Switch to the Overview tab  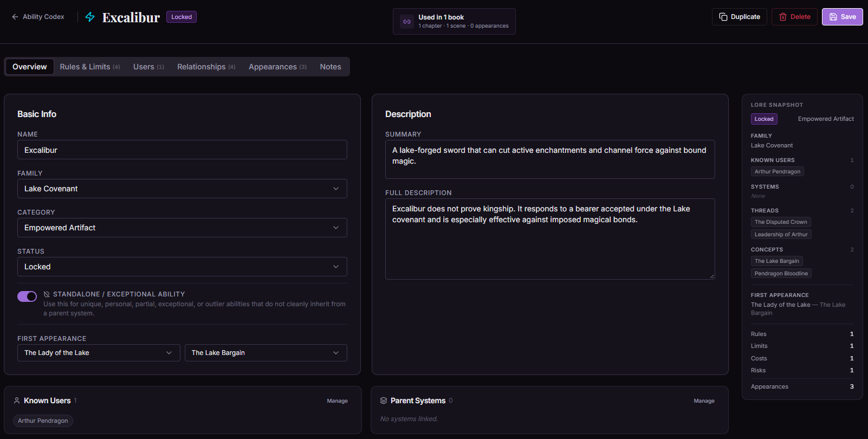click(30, 67)
